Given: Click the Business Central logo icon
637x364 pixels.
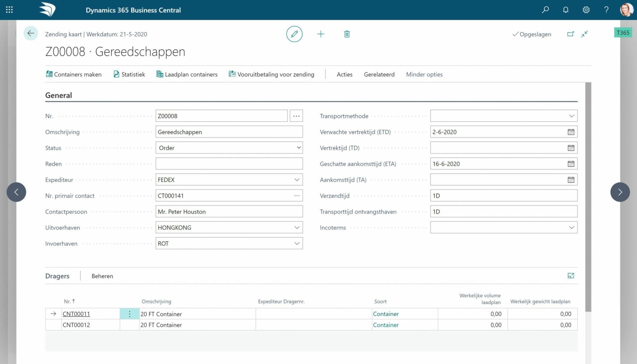Looking at the screenshot, I should click(47, 9).
